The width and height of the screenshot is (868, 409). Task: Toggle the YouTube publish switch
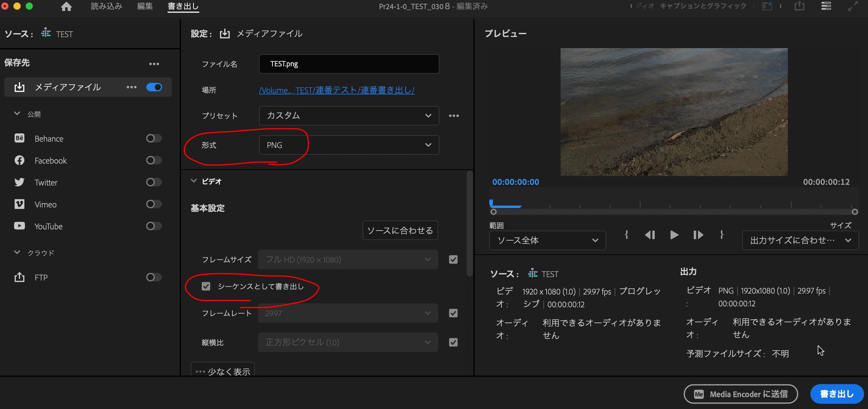(154, 226)
